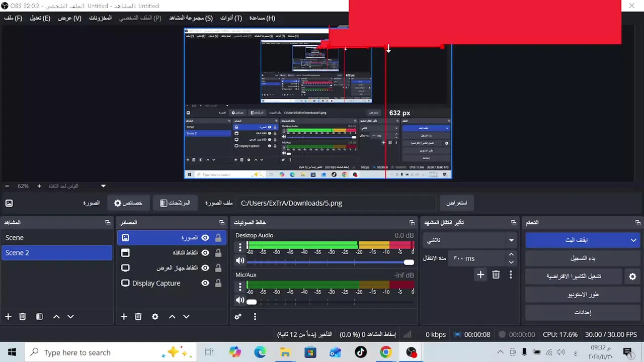Move the selected scene down

pos(70,317)
